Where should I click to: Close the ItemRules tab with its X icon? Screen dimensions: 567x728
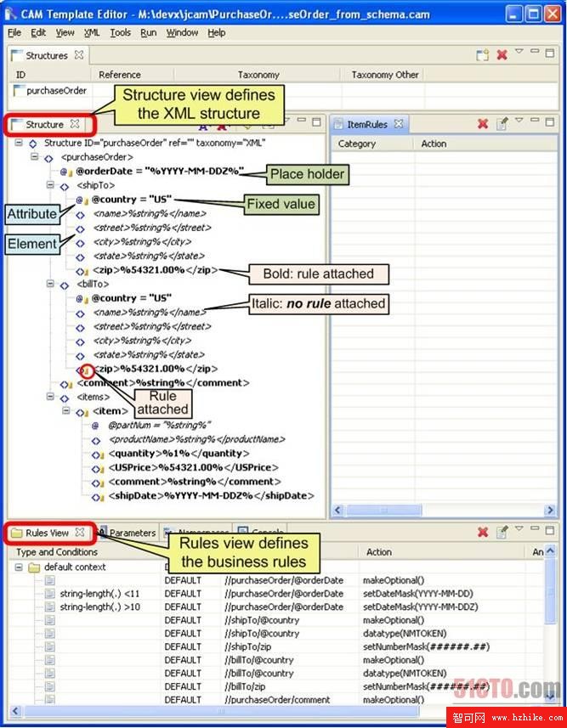point(398,124)
